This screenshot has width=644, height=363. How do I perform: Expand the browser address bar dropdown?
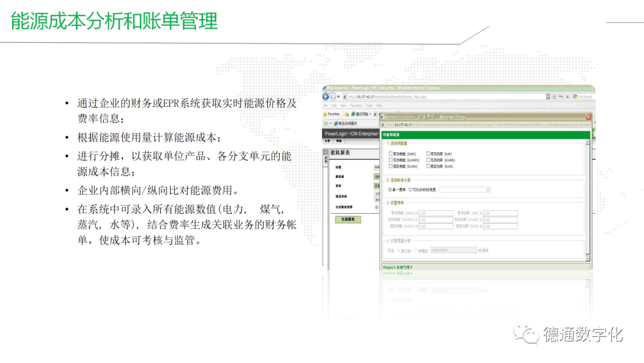[x=548, y=97]
